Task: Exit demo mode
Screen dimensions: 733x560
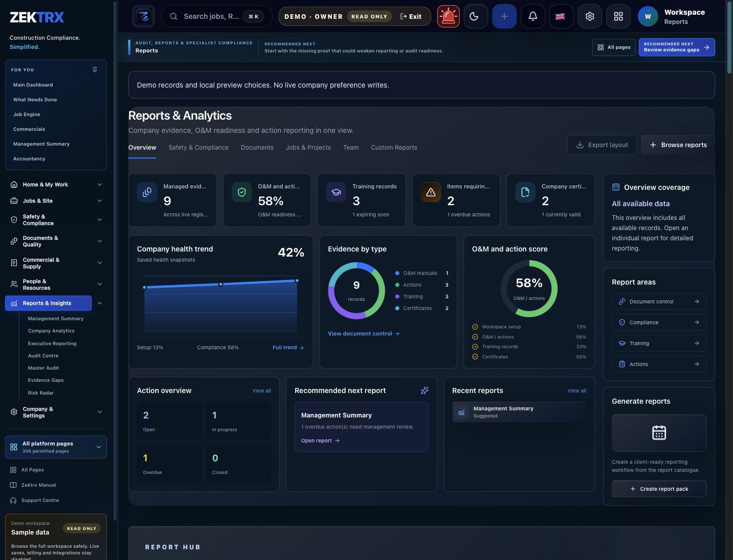Action: tap(411, 16)
